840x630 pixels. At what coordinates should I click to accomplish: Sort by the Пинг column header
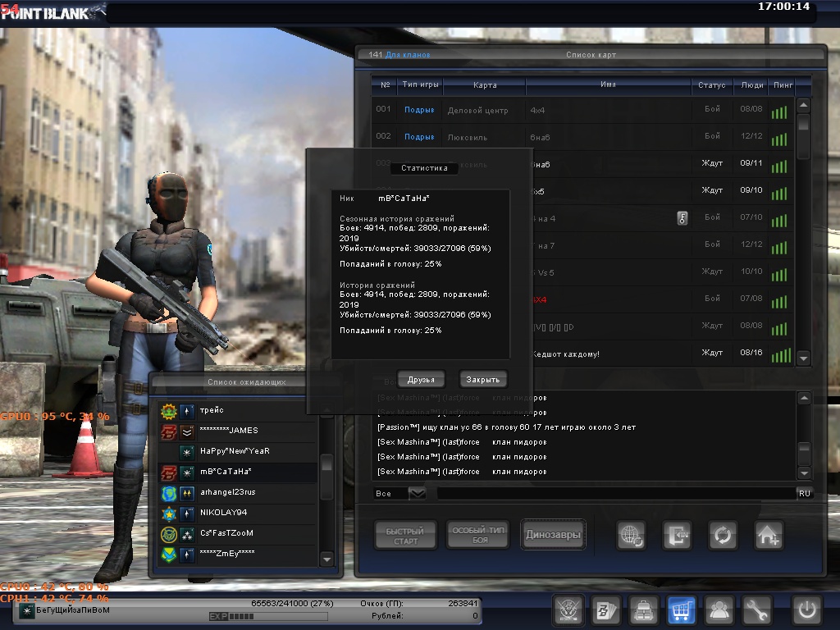pos(783,84)
